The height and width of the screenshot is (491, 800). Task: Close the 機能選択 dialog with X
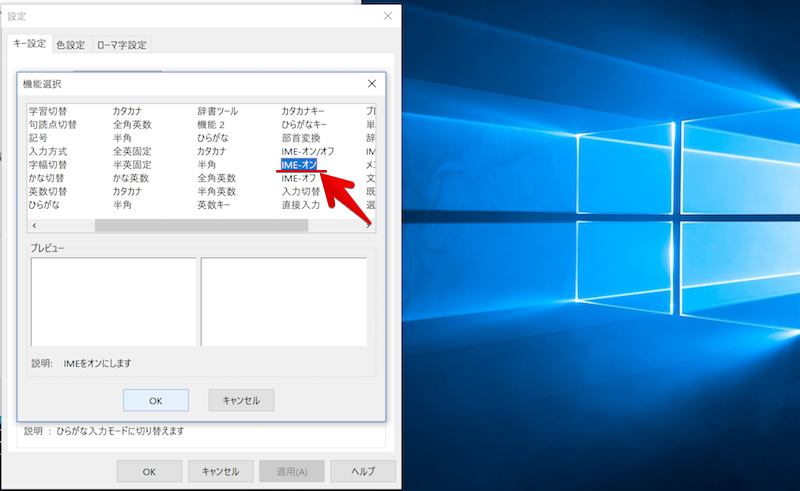click(372, 84)
